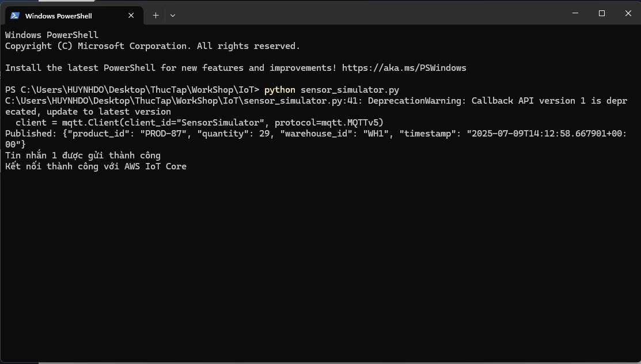This screenshot has width=641, height=364.
Task: Close the terminal window
Action: click(628, 13)
